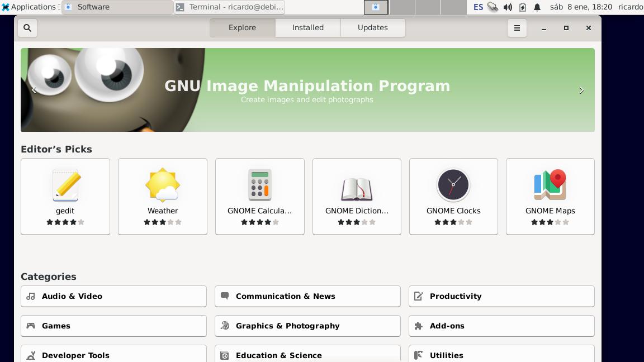Select the Software window in the taskbar

tap(117, 7)
